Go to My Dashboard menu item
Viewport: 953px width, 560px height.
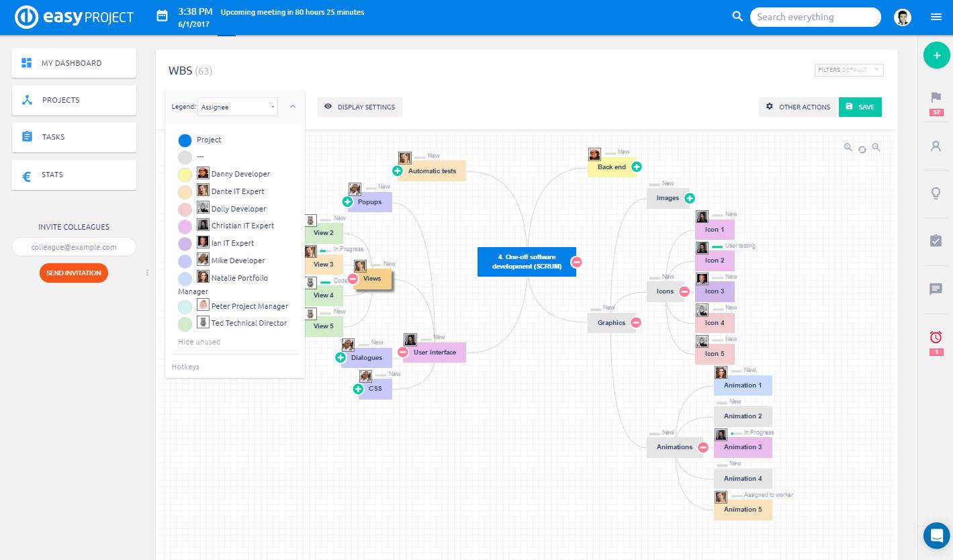(x=74, y=63)
